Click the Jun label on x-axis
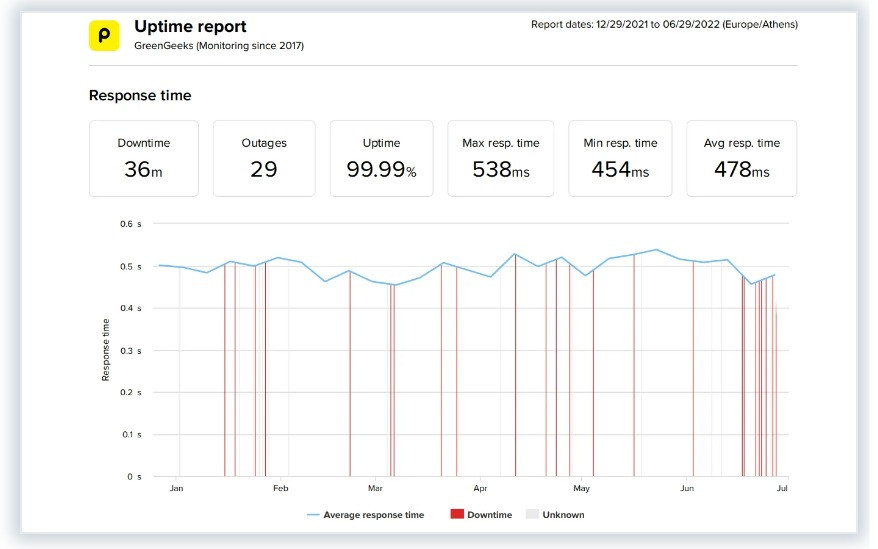 coord(687,488)
